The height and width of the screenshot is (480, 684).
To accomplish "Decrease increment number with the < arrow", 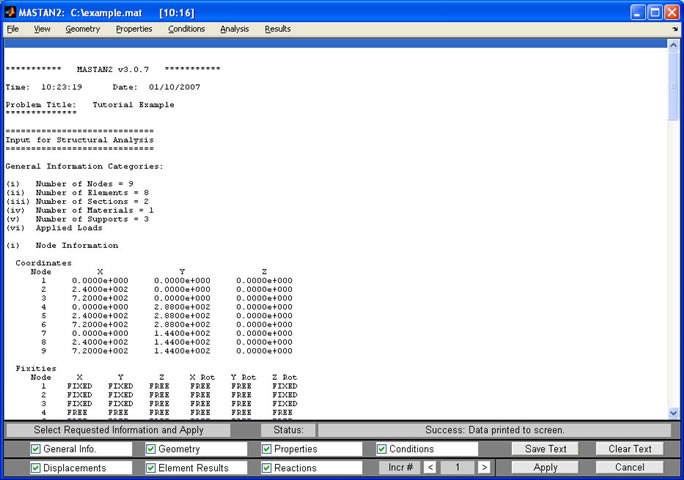I will pyautogui.click(x=430, y=467).
